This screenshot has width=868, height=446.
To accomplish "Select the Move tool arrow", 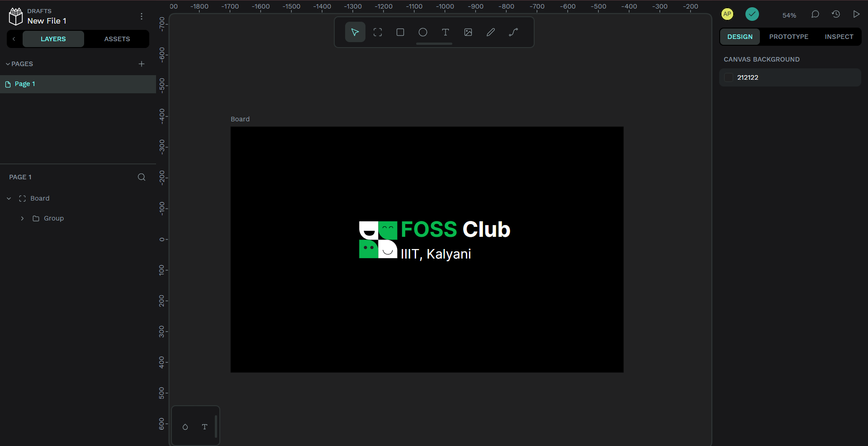I will point(355,32).
